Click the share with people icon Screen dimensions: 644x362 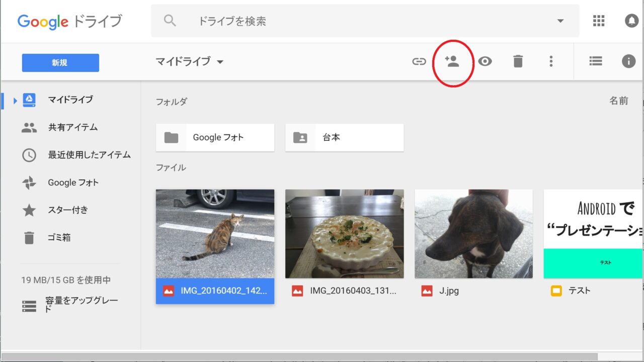tap(452, 61)
